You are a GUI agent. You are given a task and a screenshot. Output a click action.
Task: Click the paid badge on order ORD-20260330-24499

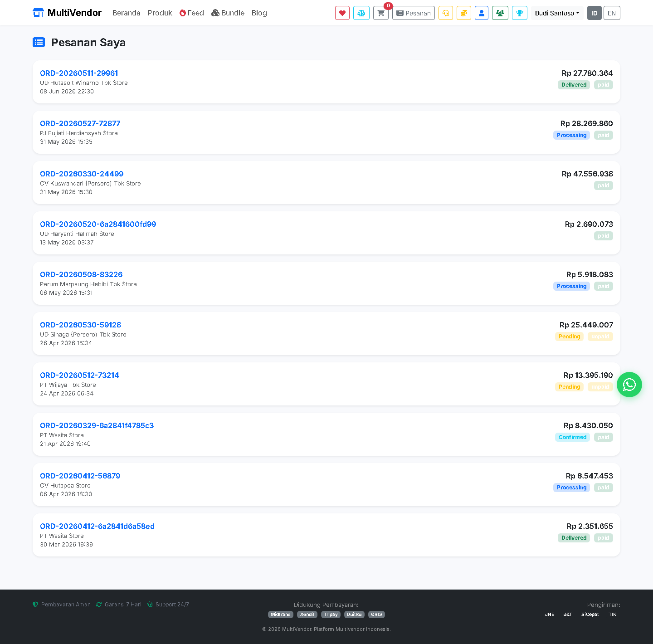point(604,185)
